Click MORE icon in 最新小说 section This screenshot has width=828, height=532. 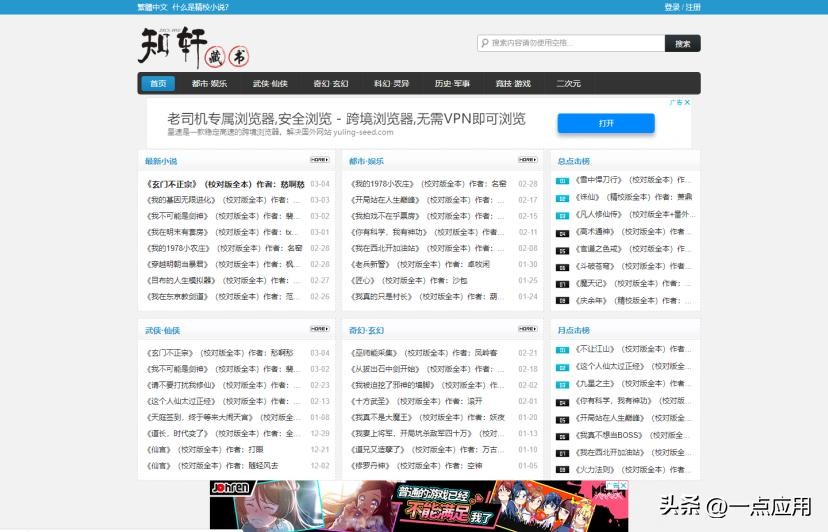pos(319,160)
